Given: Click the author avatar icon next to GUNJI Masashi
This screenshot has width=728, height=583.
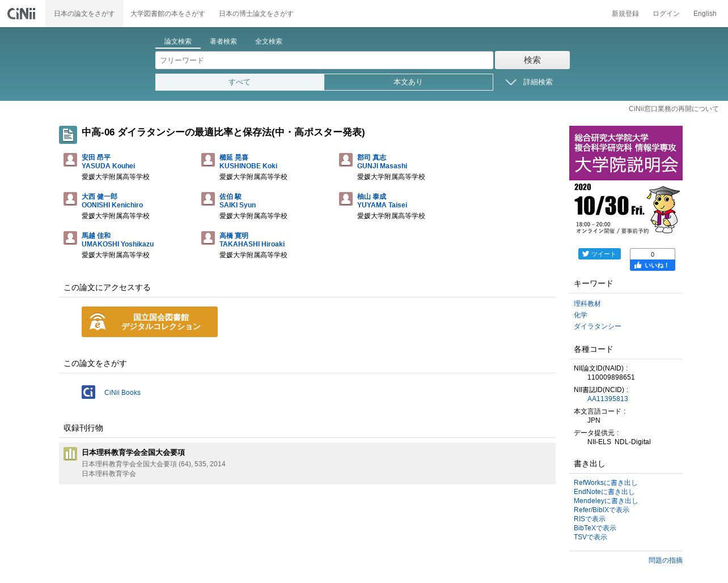Looking at the screenshot, I should (x=346, y=160).
